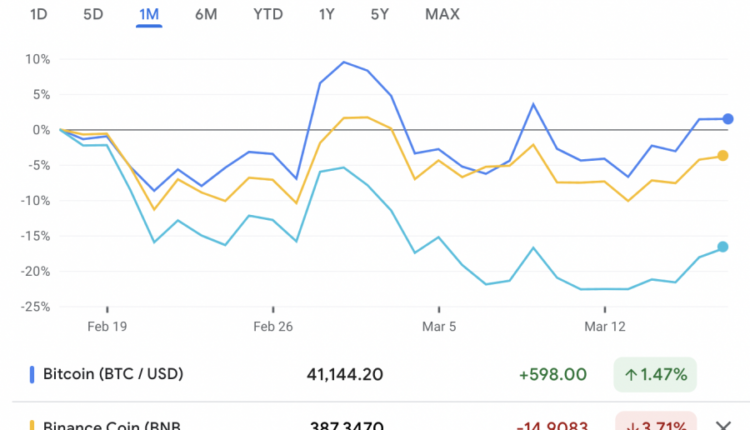Show the MAX time range

[x=442, y=14]
